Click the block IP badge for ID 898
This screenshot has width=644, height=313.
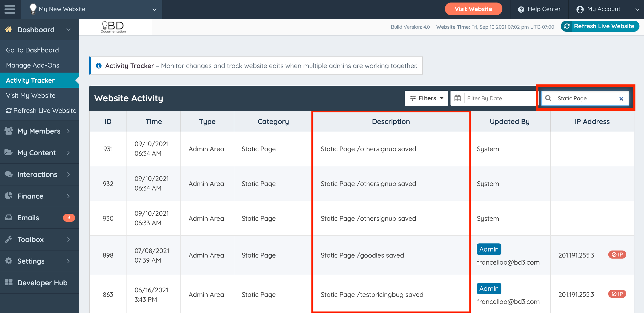tap(617, 255)
